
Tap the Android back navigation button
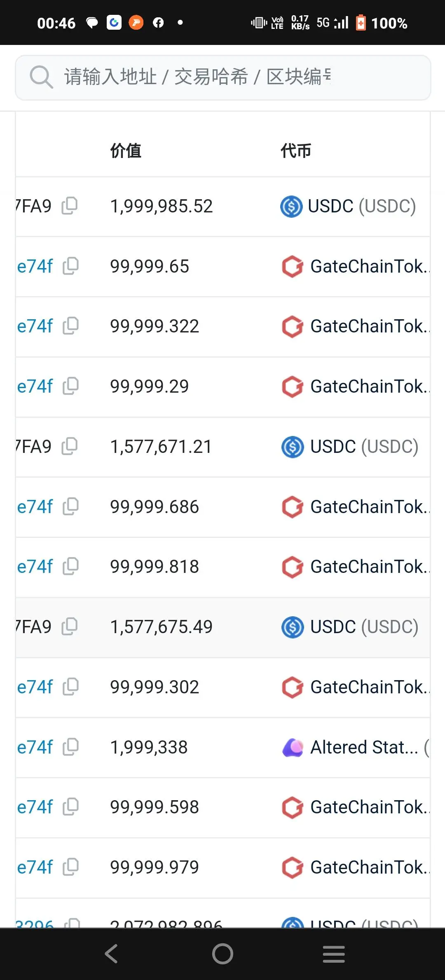tap(111, 954)
